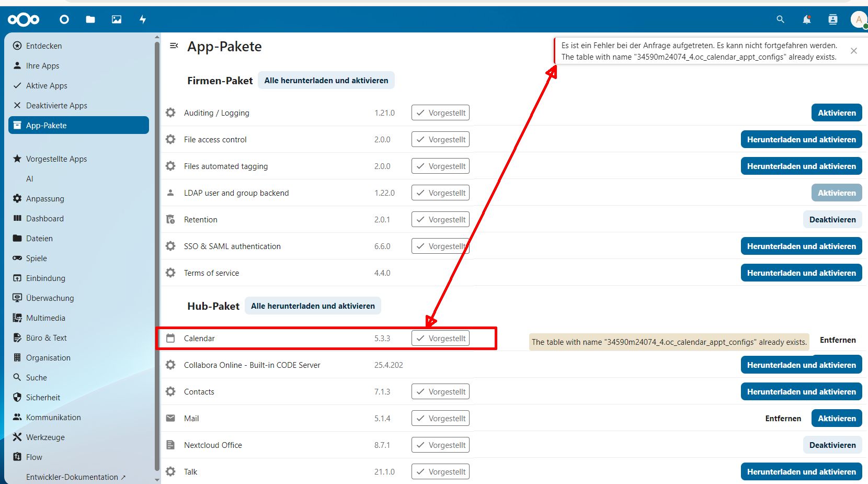Open the Überwachung category
868x484 pixels.
(x=78, y=298)
